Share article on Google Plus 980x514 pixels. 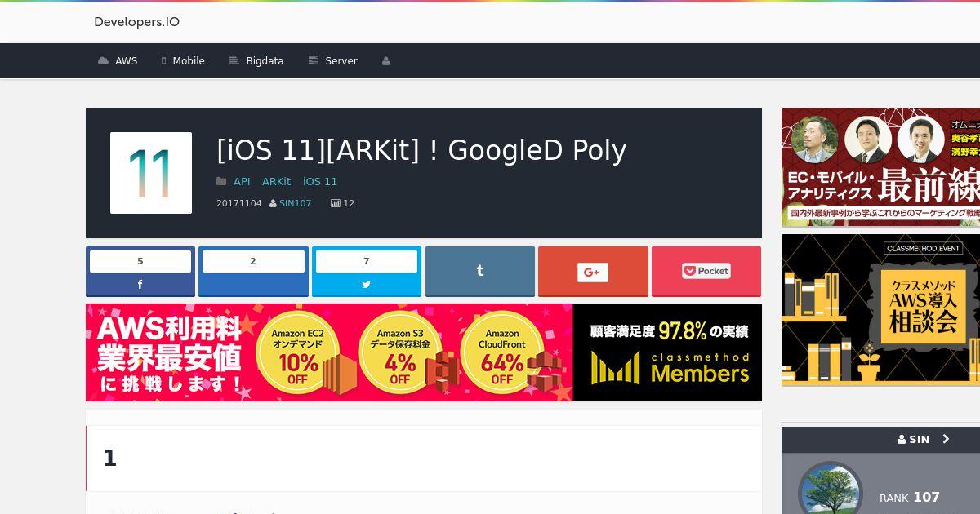593,271
